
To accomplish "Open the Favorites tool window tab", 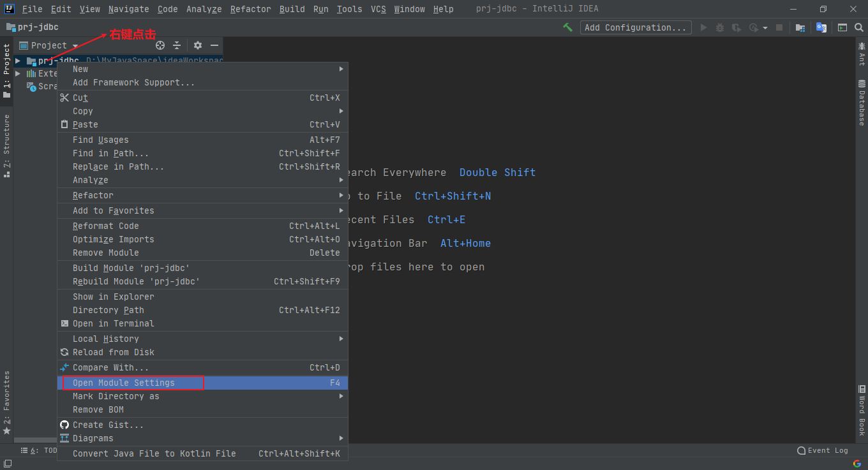I will (x=6, y=403).
